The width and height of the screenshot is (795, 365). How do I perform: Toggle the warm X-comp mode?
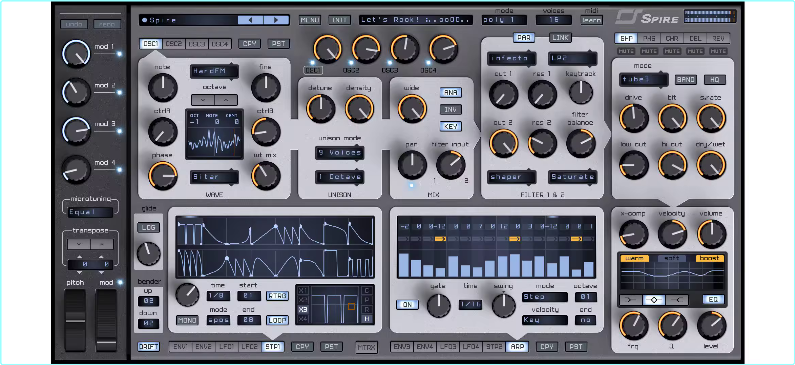(634, 259)
